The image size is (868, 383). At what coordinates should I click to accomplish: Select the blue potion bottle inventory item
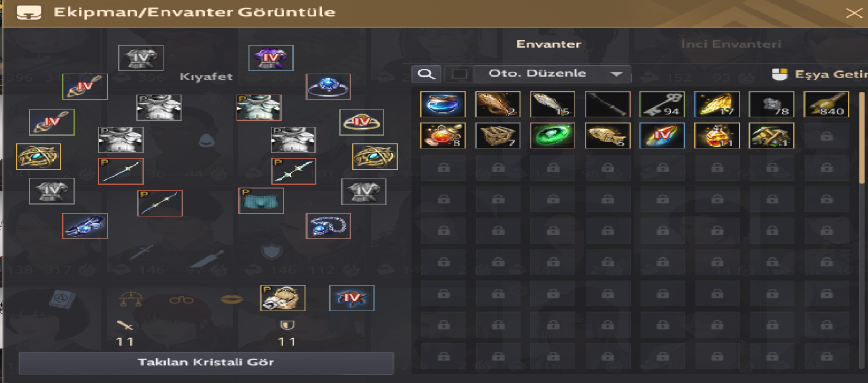click(x=442, y=104)
